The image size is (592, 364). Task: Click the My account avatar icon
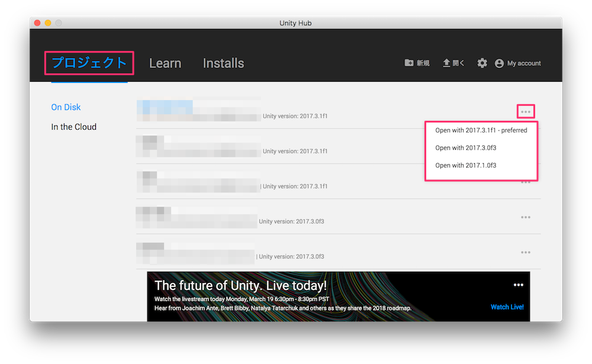coord(499,63)
